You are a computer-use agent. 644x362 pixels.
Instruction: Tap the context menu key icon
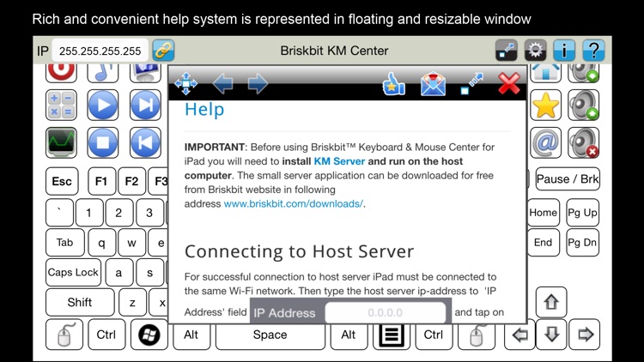click(392, 335)
